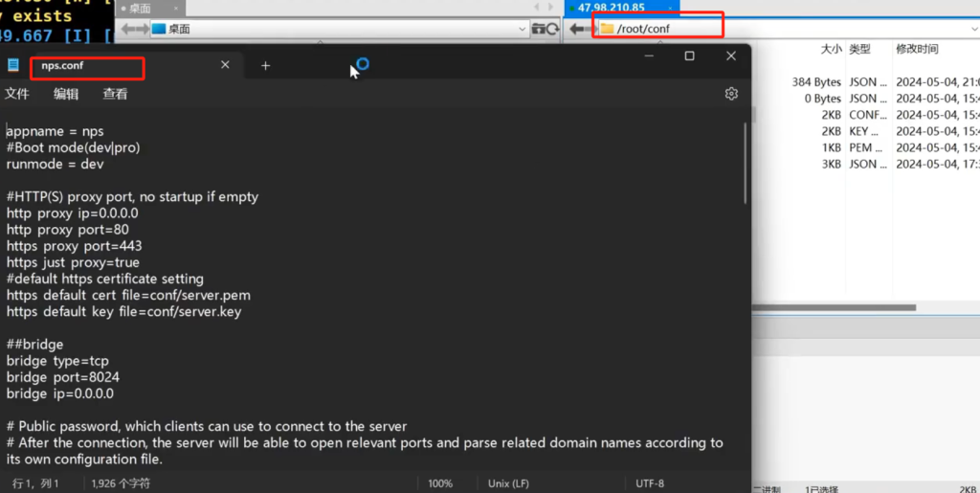Screen dimensions: 980x493
Task: Click the 行 1, 列 1 cursor position
Action: [x=35, y=483]
